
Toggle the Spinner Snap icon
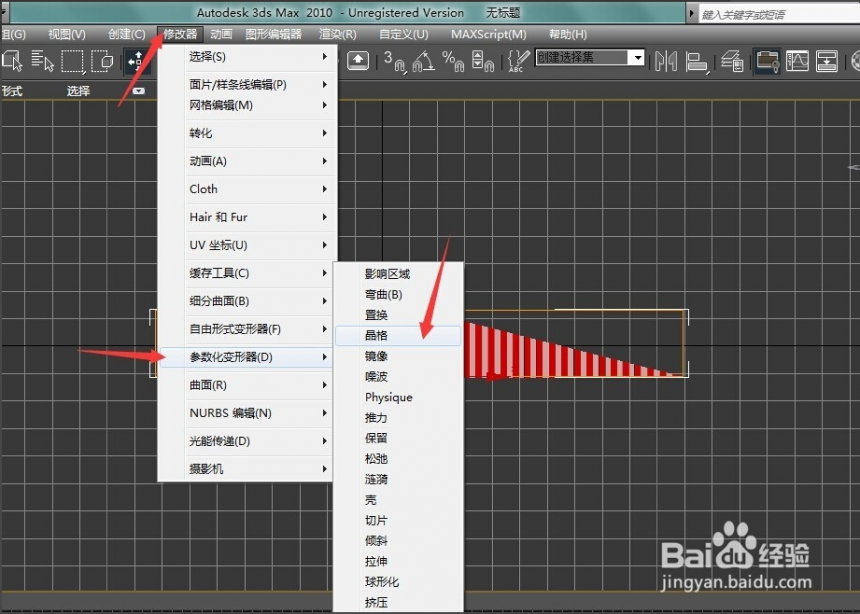[x=483, y=61]
